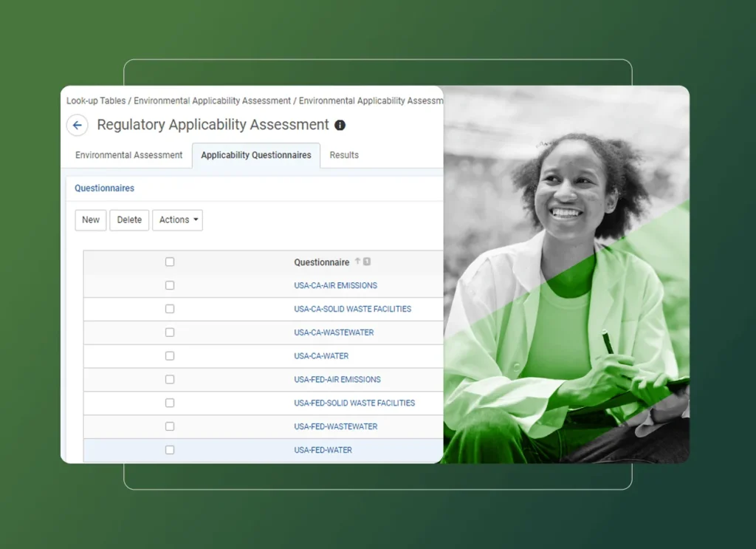Open the info tooltip next to Regulatory Applicability Assessment
This screenshot has height=549, width=756.
339,125
